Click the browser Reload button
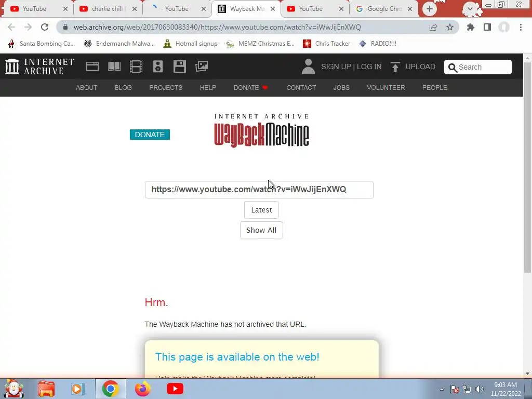This screenshot has width=532, height=399. 45,27
